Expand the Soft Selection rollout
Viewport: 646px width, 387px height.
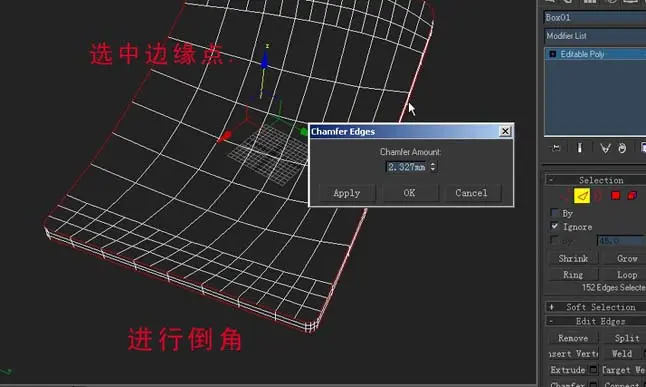596,307
